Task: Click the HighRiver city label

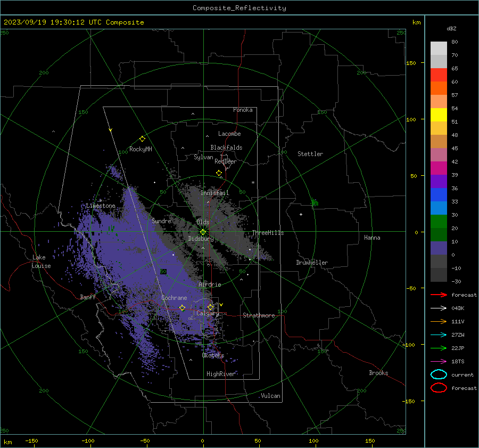Action: [x=221, y=374]
